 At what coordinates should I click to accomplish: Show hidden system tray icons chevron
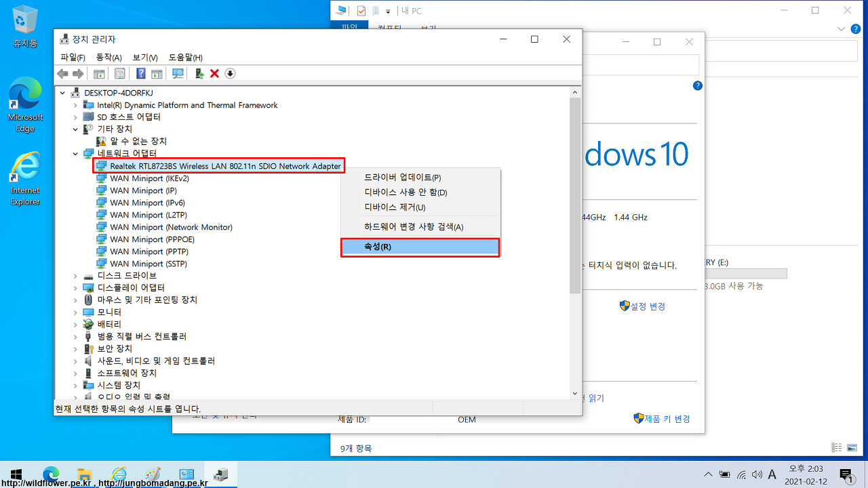pyautogui.click(x=709, y=474)
